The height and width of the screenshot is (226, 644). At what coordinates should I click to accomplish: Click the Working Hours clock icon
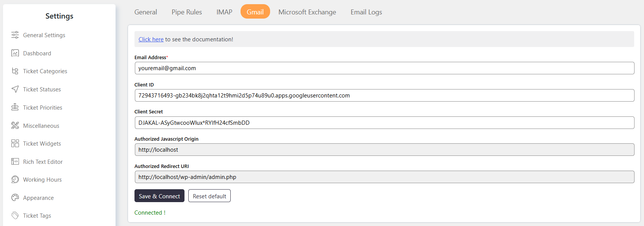click(x=15, y=179)
